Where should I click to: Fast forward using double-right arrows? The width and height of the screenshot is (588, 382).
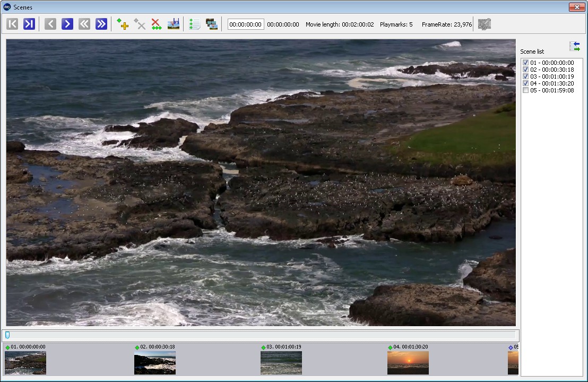(101, 23)
